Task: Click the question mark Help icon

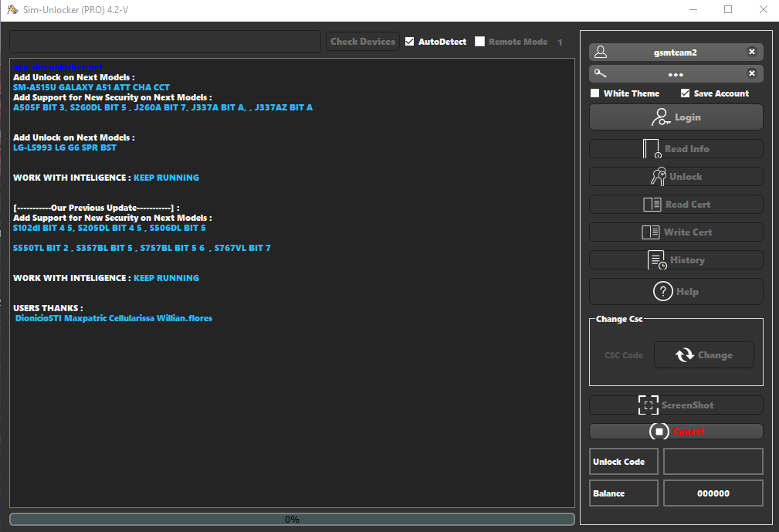Action: (662, 291)
